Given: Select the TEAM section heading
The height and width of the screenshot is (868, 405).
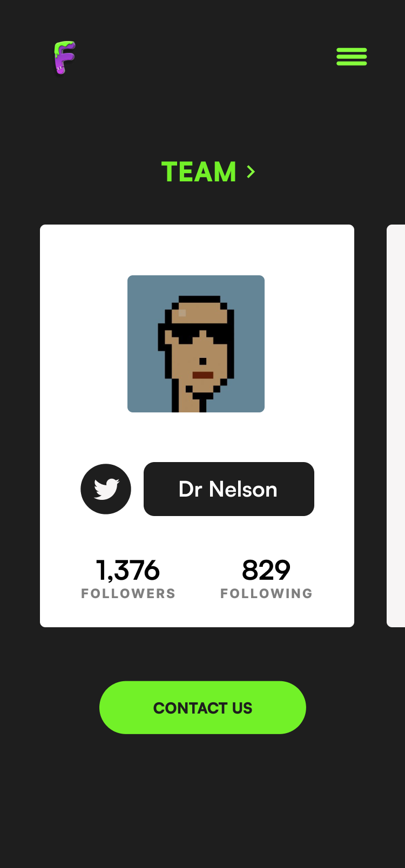Looking at the screenshot, I should (199, 172).
